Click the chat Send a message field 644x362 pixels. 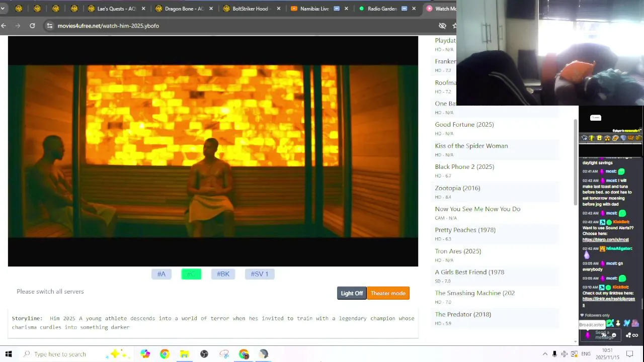(x=602, y=334)
